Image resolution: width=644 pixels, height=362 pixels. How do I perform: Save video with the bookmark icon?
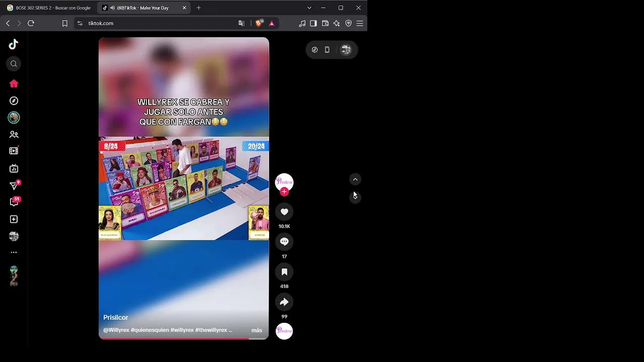tap(284, 272)
